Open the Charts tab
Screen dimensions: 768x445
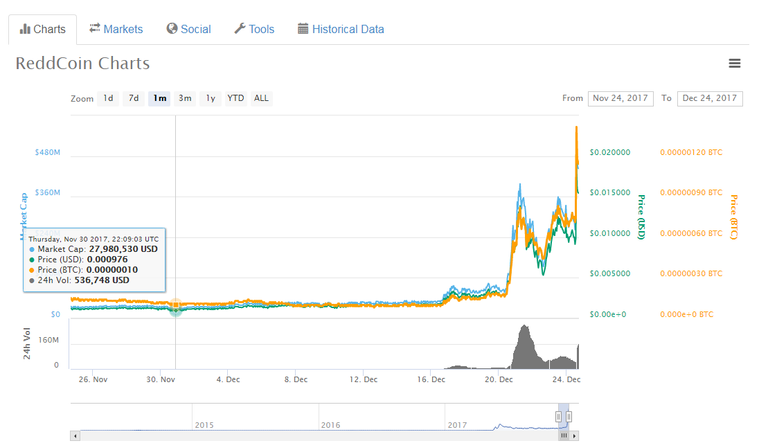43,29
